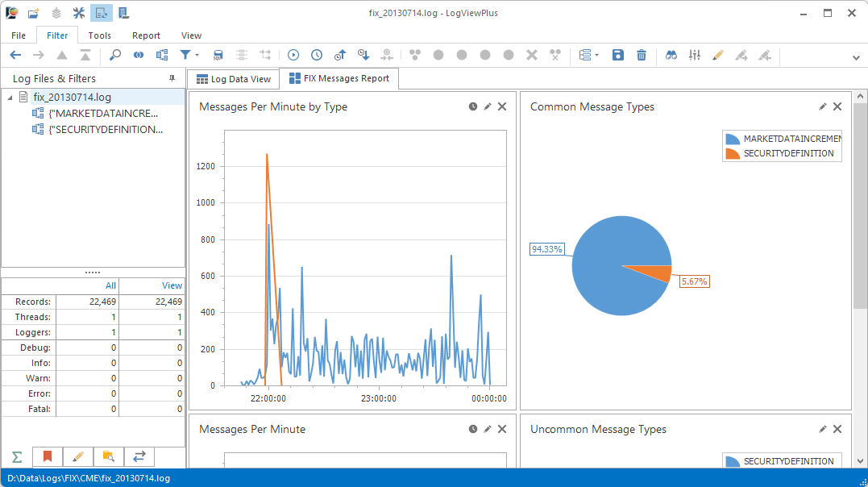
Task: Open the list template dropdown arrow
Action: click(596, 56)
